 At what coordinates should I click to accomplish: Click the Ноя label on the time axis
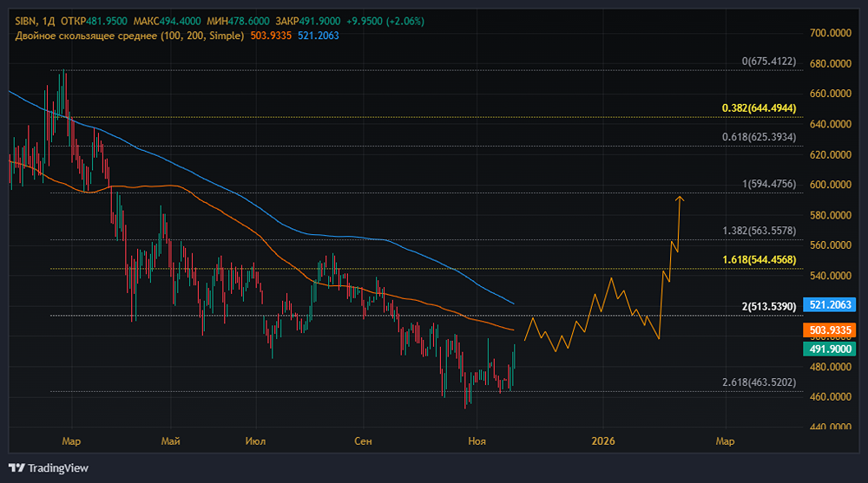coord(476,441)
